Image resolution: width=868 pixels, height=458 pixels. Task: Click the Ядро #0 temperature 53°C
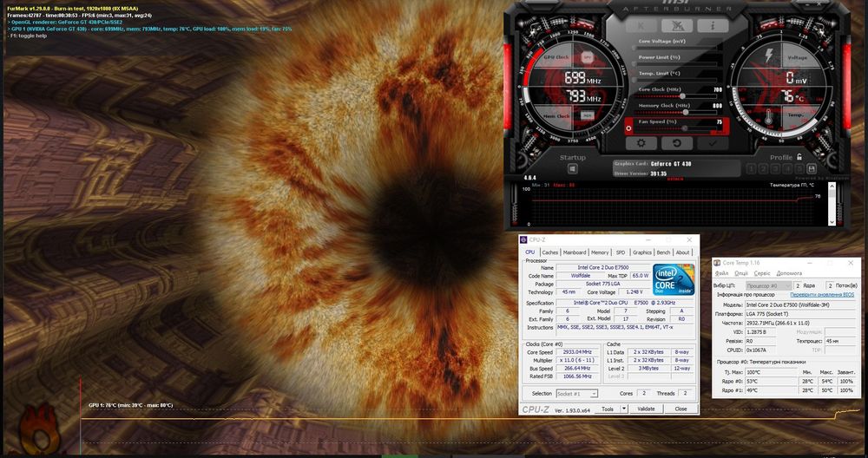point(772,381)
